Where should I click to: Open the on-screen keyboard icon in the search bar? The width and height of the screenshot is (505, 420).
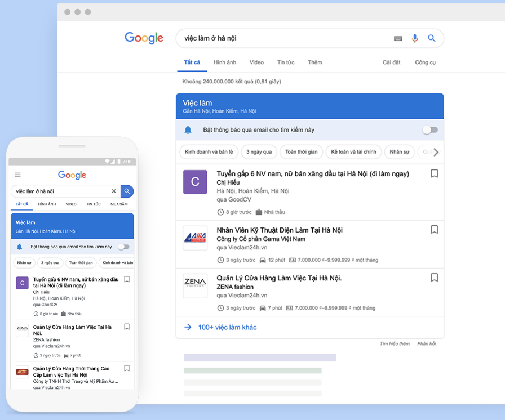(x=398, y=39)
